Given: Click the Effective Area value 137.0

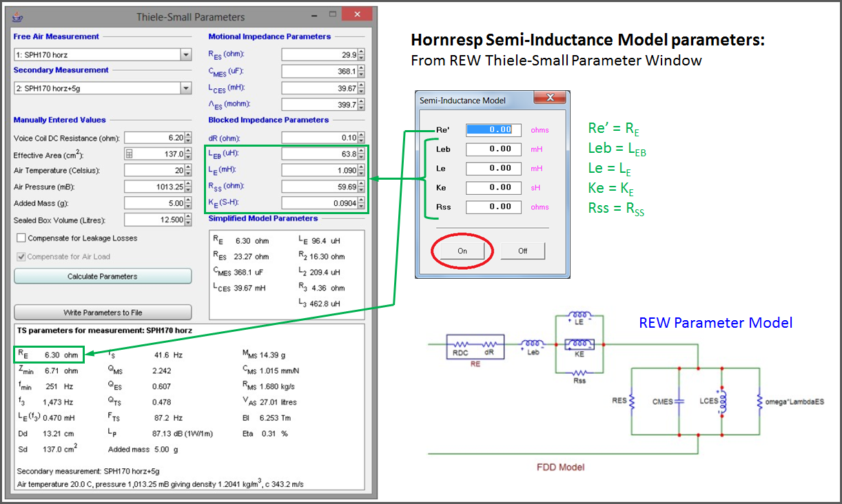Looking at the screenshot, I should coord(159,154).
